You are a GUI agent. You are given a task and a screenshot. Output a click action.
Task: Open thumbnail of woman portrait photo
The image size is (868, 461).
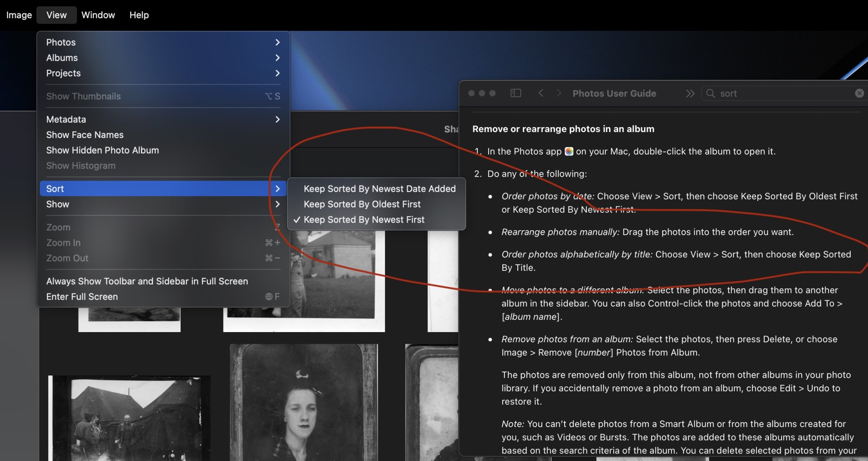(x=304, y=402)
